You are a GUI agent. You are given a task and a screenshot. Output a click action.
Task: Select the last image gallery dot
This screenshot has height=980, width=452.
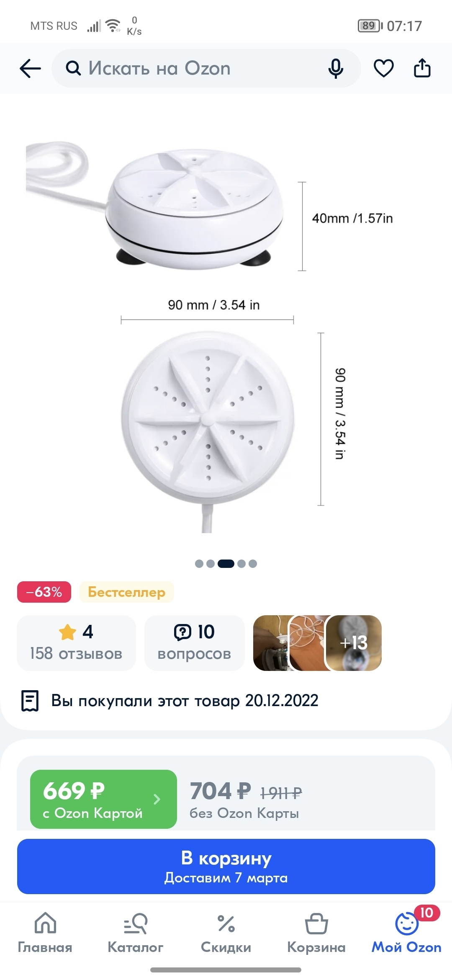coord(253,564)
